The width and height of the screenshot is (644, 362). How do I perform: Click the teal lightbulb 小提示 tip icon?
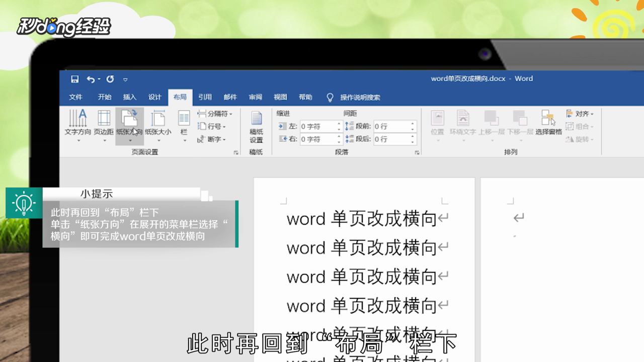point(24,204)
